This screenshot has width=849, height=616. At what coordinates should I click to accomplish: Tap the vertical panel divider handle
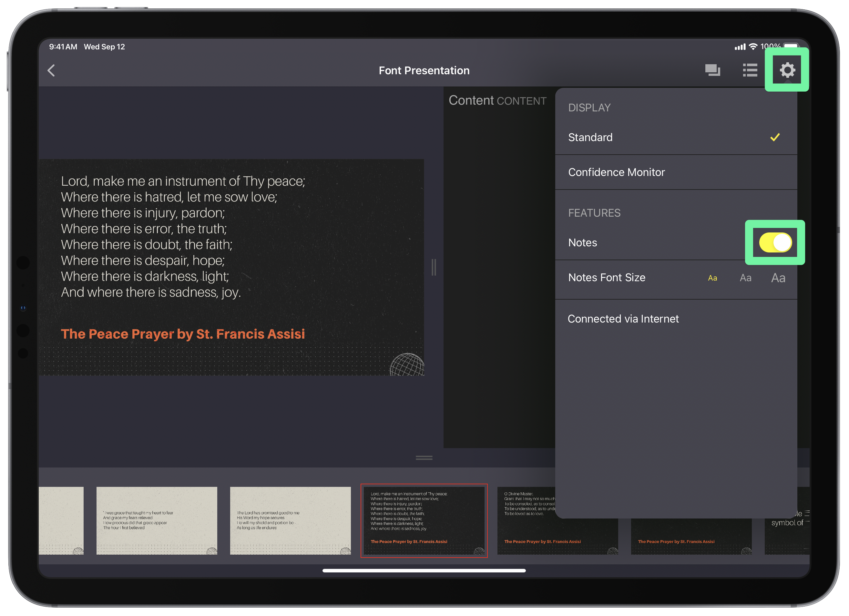[x=434, y=267]
